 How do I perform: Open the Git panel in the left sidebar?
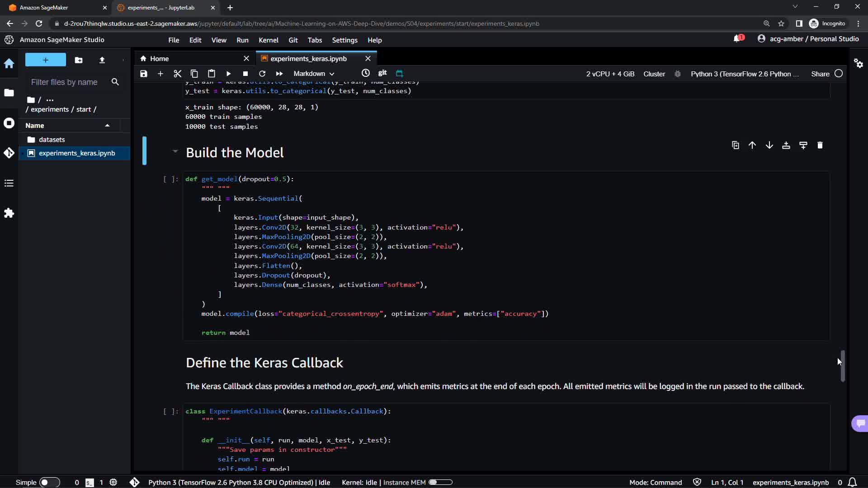pyautogui.click(x=9, y=153)
